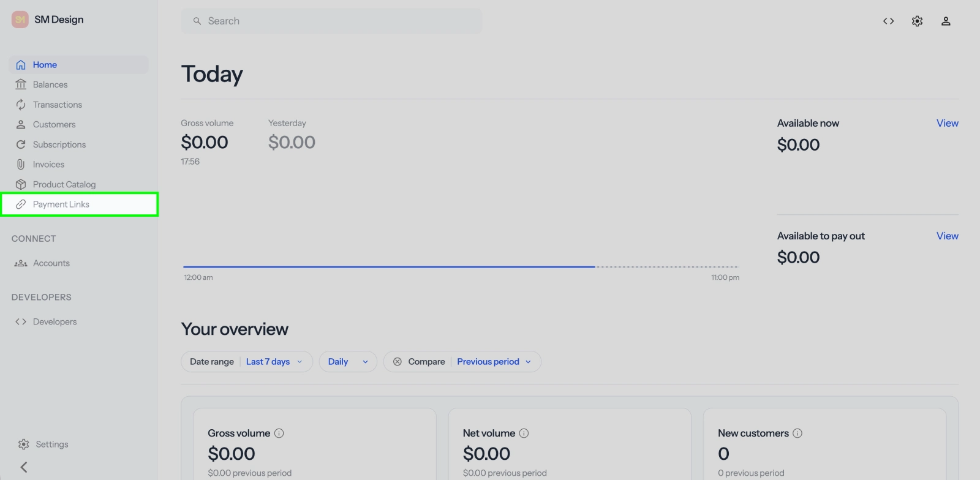Click the blue line of the Today chart
This screenshot has height=480, width=980.
389,267
